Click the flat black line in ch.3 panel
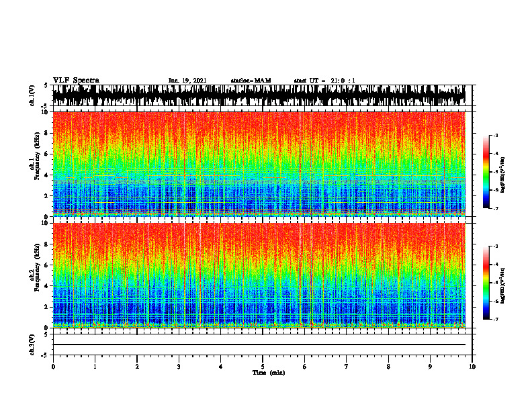Image resolution: width=532 pixels, height=411 pixels. (x=259, y=345)
